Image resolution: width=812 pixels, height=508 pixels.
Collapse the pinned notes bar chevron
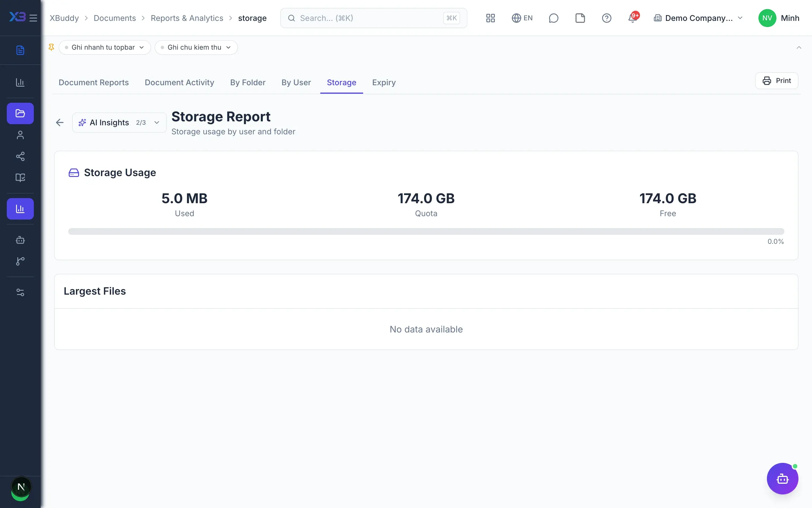pyautogui.click(x=799, y=47)
